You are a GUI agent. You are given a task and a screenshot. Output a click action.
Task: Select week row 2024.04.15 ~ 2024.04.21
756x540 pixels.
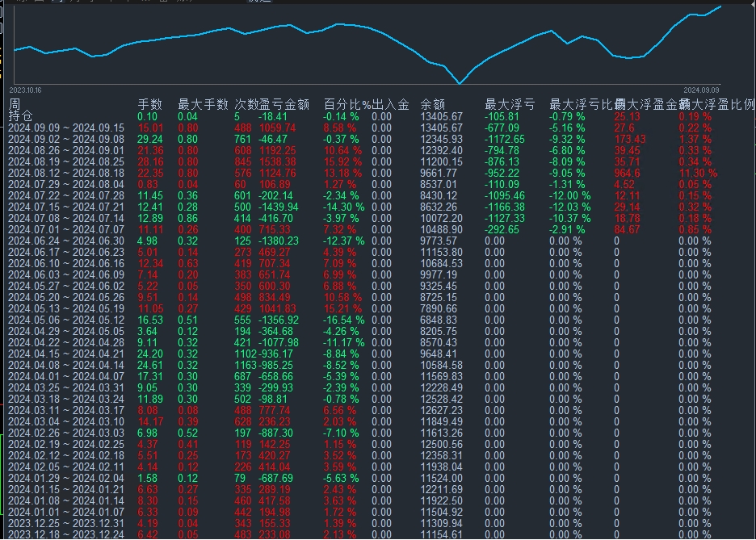click(66, 354)
